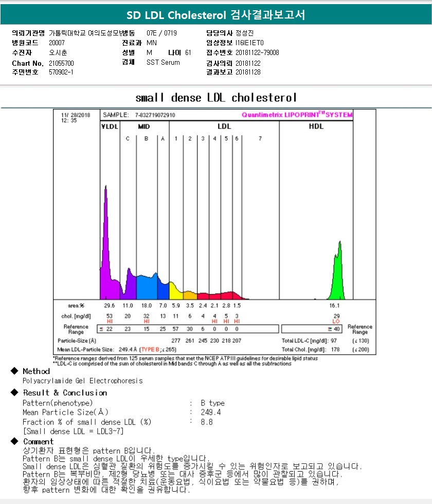Viewport: 432px width, 504px height.
Task: Select the particle size '277'
Action: click(176, 341)
